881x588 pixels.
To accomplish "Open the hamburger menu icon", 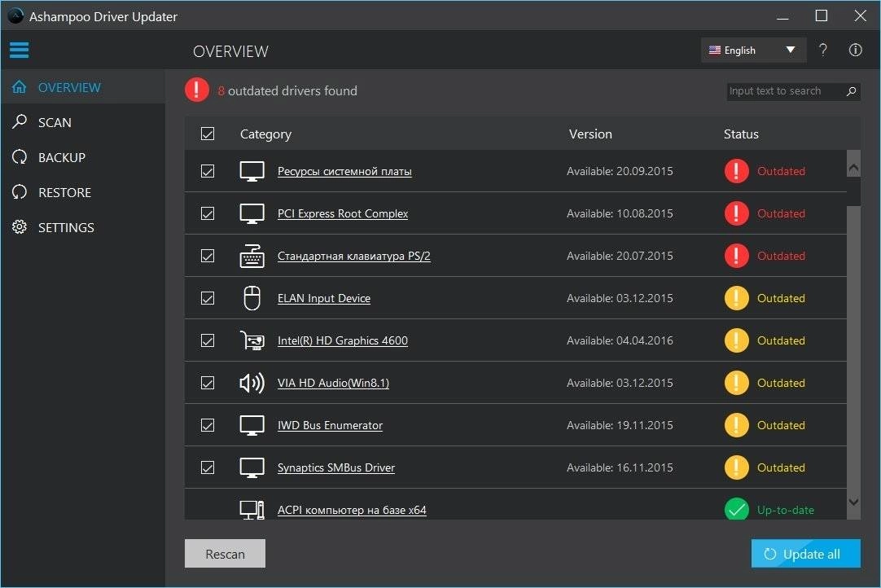I will (19, 50).
